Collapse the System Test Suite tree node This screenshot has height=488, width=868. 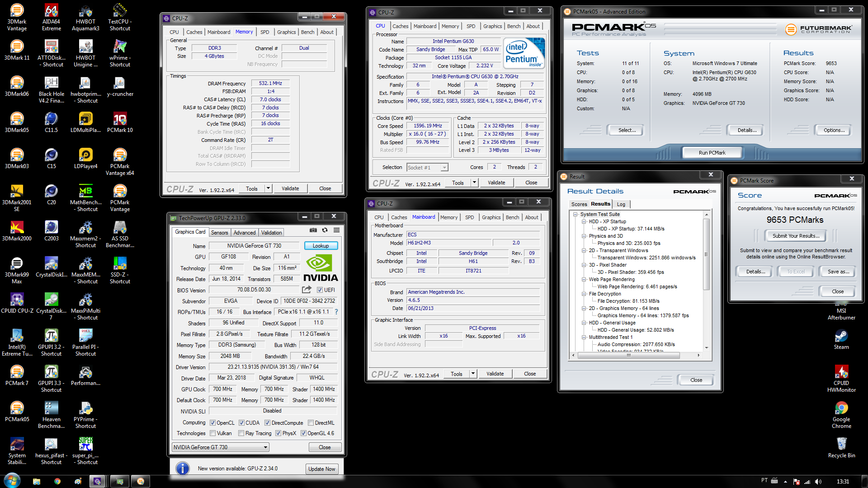pos(576,214)
